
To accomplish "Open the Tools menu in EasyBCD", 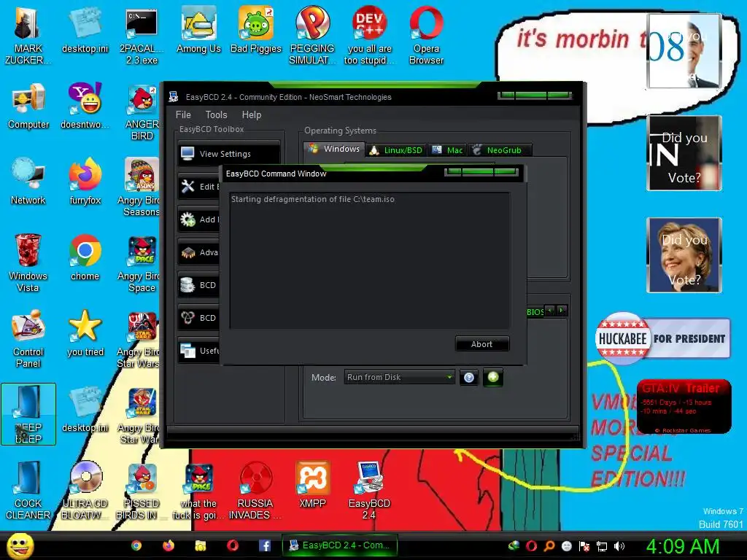I will [216, 114].
